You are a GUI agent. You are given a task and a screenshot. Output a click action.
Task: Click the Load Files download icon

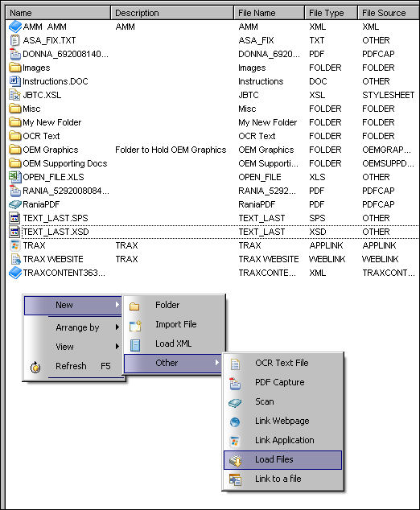[235, 461]
